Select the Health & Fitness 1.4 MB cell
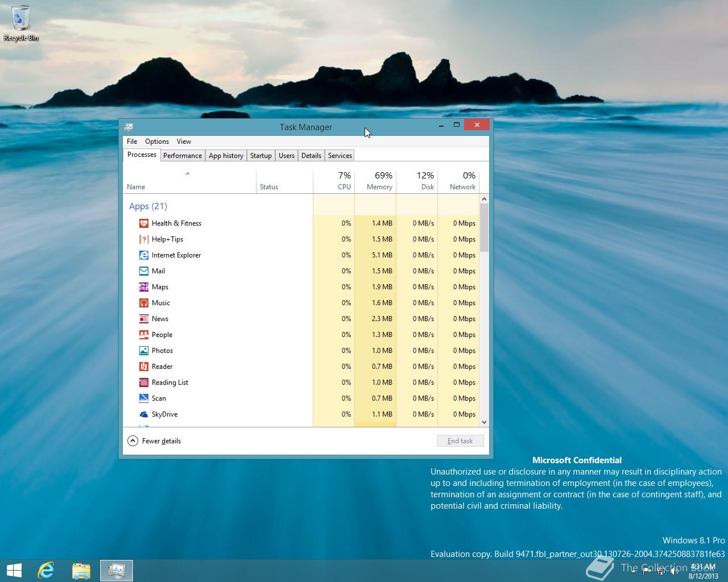728x582 pixels. (375, 223)
